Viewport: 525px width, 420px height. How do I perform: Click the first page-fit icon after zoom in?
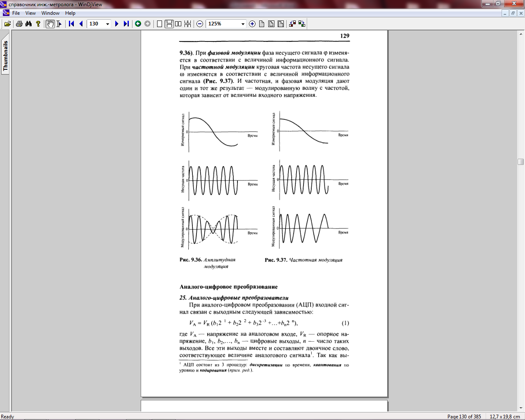(x=262, y=24)
